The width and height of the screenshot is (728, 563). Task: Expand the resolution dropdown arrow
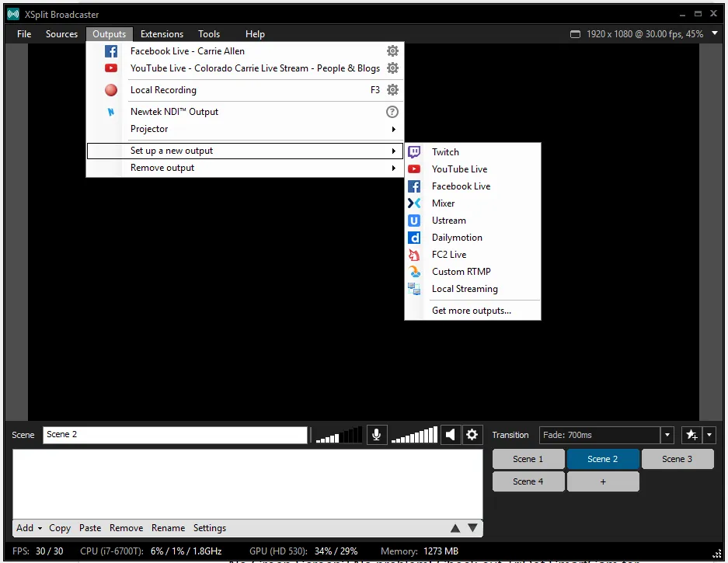point(715,33)
